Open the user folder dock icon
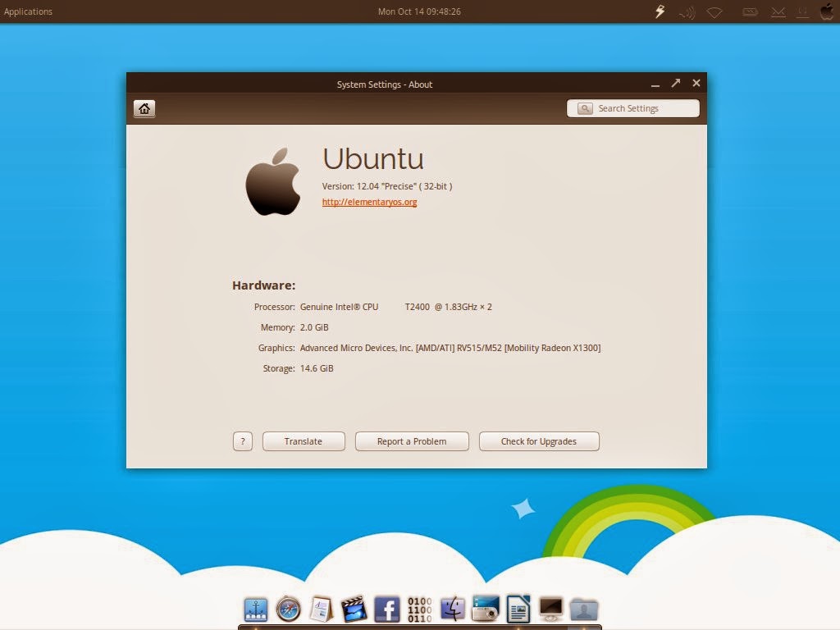This screenshot has height=630, width=840. coord(584,609)
